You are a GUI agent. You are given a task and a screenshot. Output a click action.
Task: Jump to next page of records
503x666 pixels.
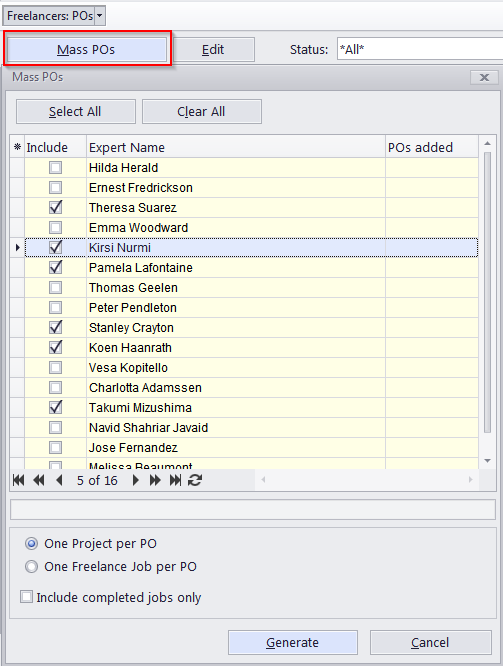[x=155, y=480]
